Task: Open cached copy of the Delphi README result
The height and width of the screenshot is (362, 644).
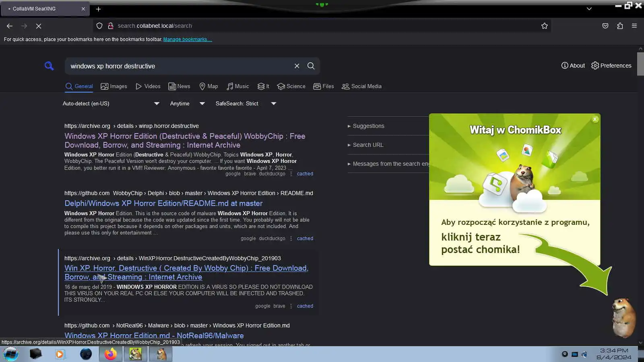Action: click(x=305, y=239)
